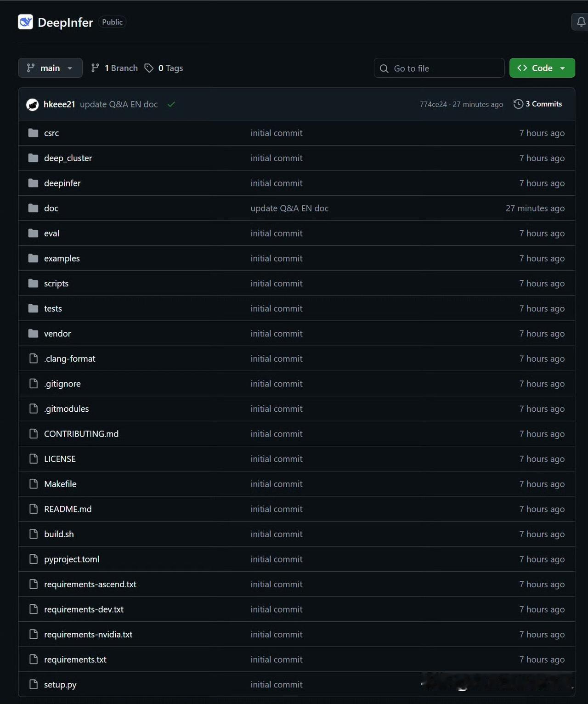The height and width of the screenshot is (704, 588).
Task: Open the requirements-dev.txt file
Action: pyautogui.click(x=84, y=609)
